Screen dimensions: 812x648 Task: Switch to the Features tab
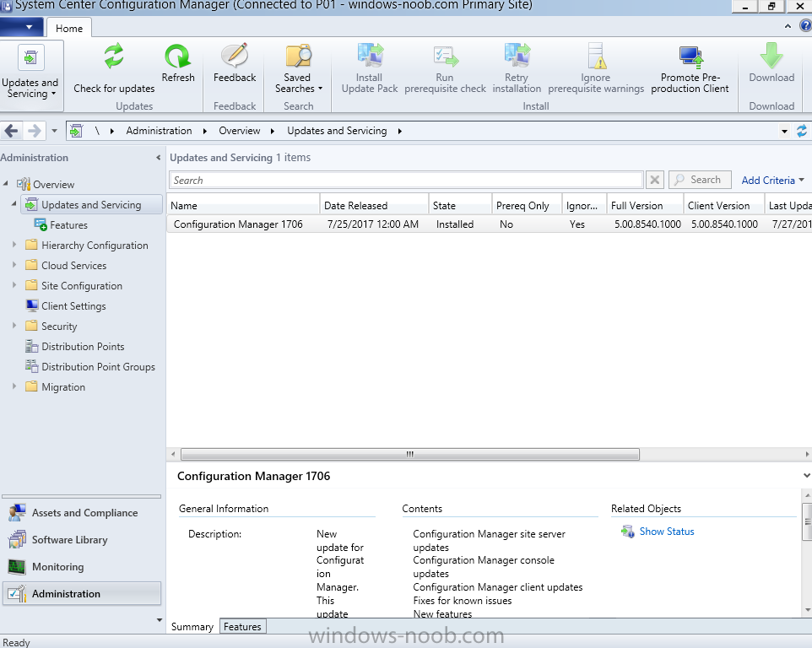(242, 627)
